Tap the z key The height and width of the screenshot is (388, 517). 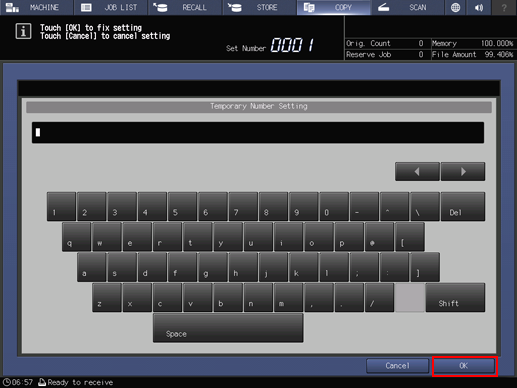click(107, 297)
